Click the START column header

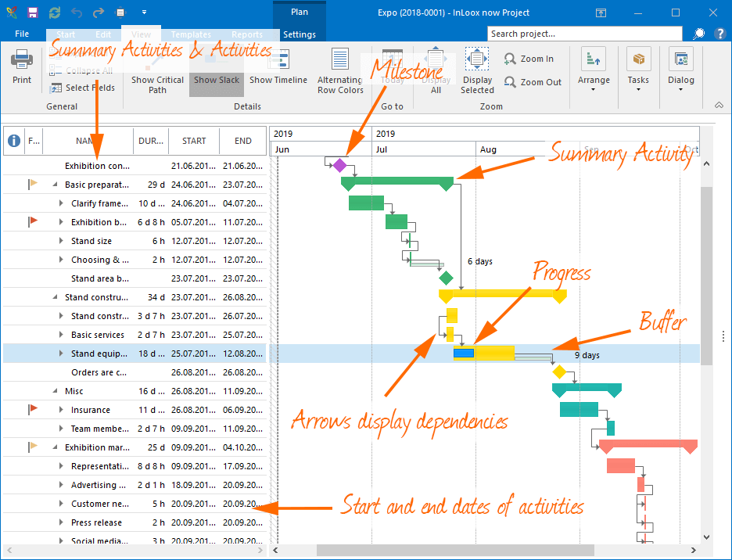point(194,141)
